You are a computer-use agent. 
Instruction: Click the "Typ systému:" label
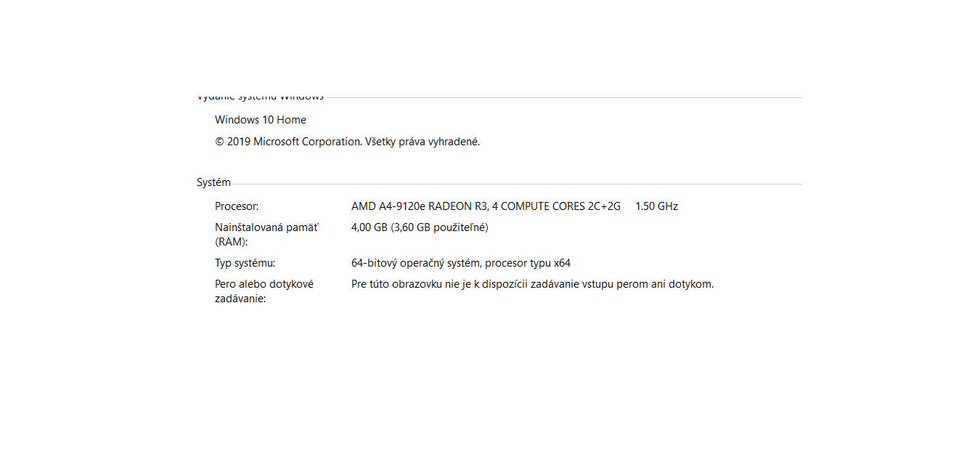(245, 263)
